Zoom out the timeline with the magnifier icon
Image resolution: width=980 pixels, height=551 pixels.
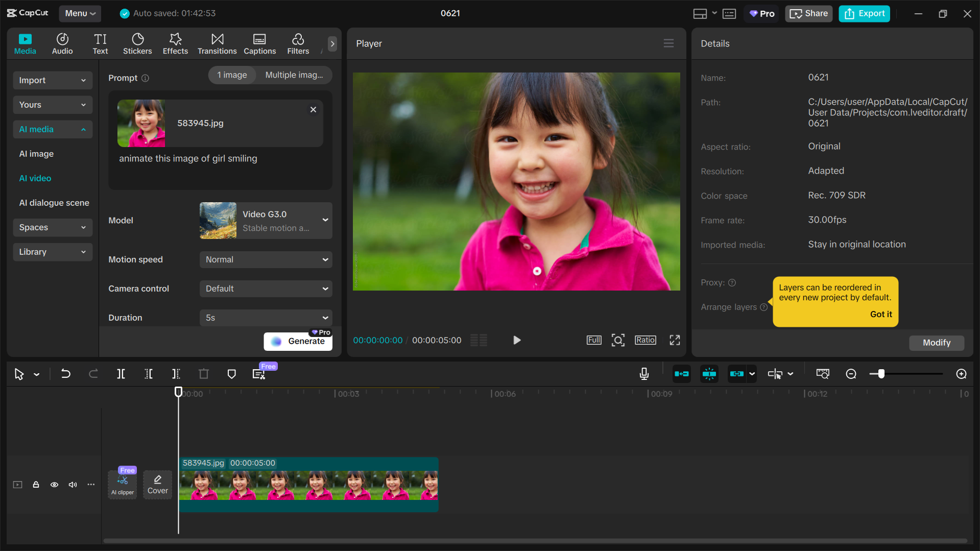coord(851,374)
